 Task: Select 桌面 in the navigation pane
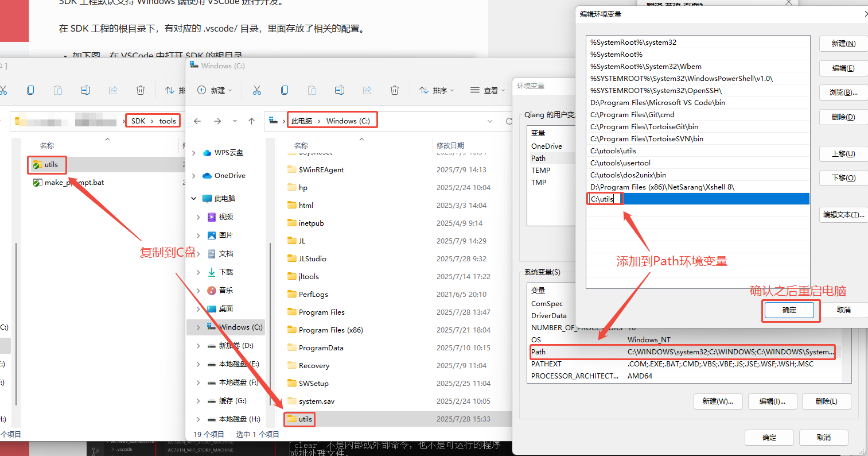coord(220,309)
